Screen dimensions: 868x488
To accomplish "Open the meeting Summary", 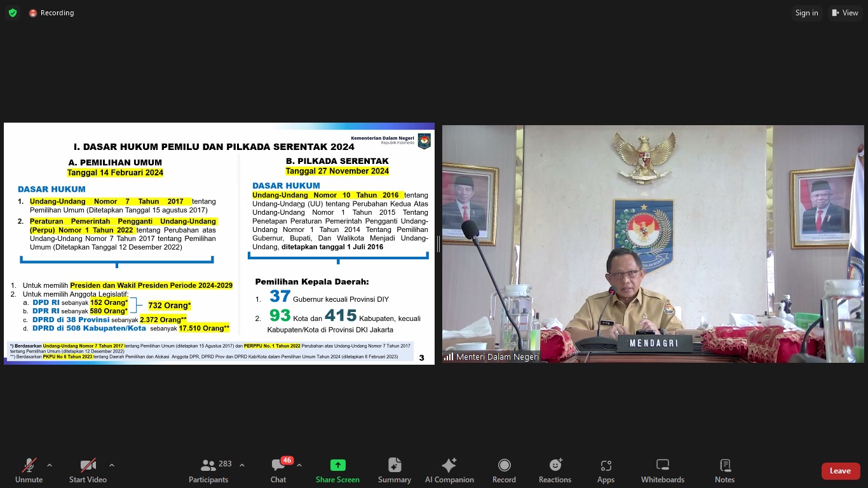I will (394, 470).
